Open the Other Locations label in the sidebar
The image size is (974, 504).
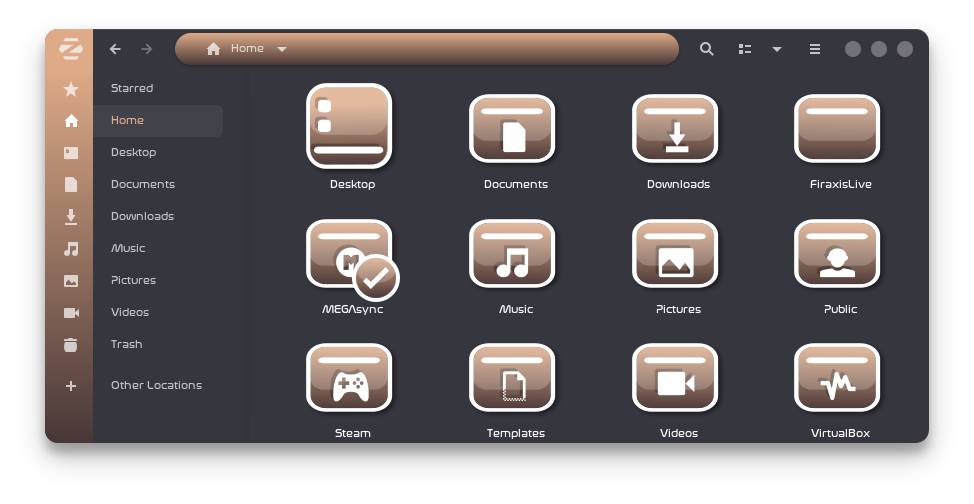157,385
